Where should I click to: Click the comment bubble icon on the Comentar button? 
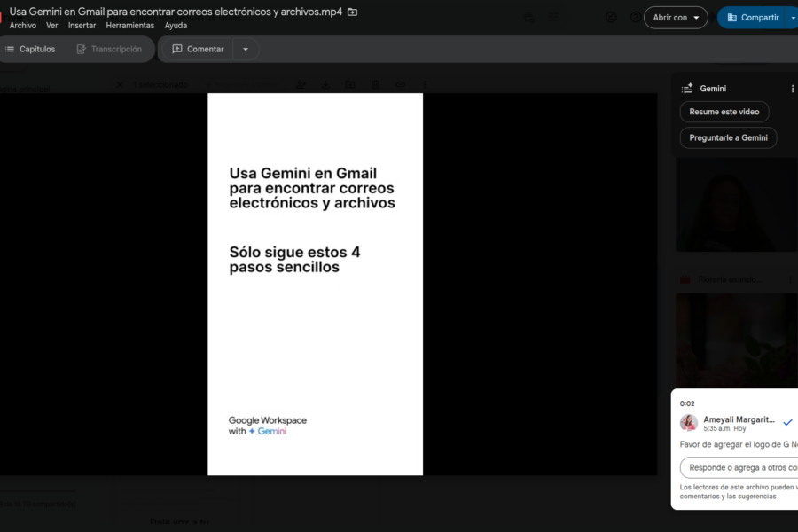[x=177, y=49]
